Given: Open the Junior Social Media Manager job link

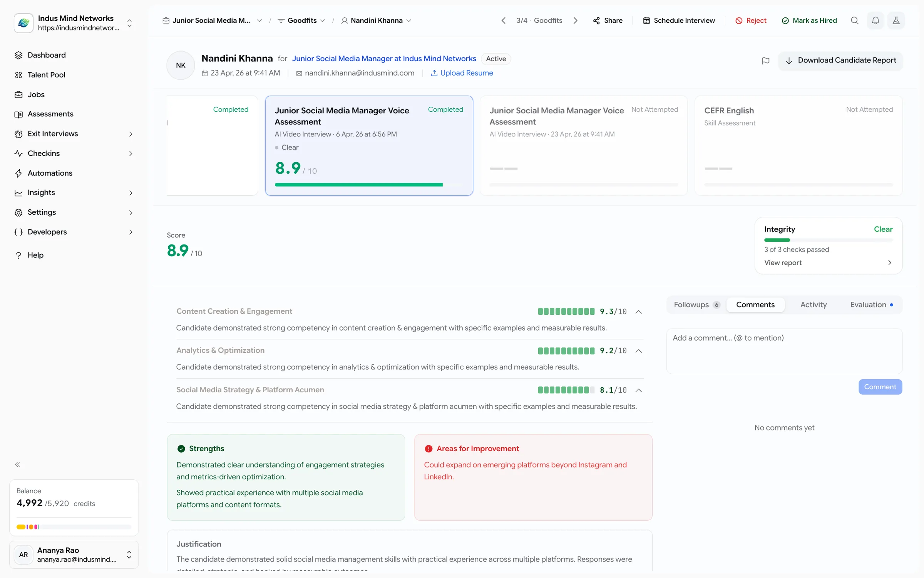Looking at the screenshot, I should [384, 59].
